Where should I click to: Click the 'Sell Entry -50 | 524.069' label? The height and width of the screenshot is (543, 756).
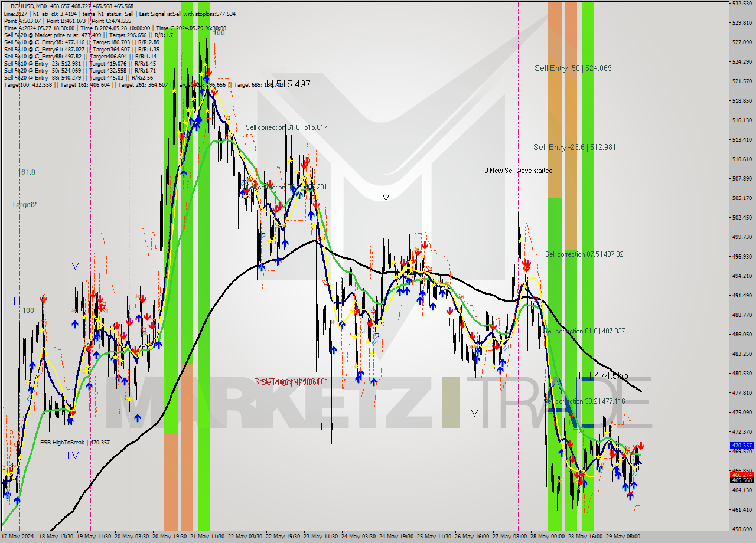click(x=573, y=68)
